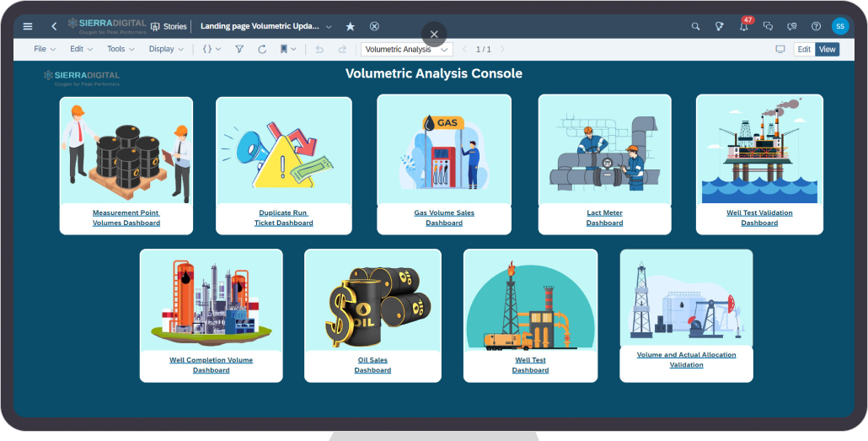
Task: Open Lact Meter Dashboard link
Action: [x=604, y=218]
